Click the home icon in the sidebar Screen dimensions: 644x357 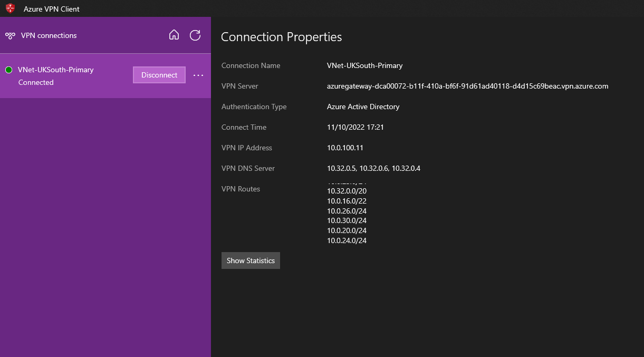(174, 35)
